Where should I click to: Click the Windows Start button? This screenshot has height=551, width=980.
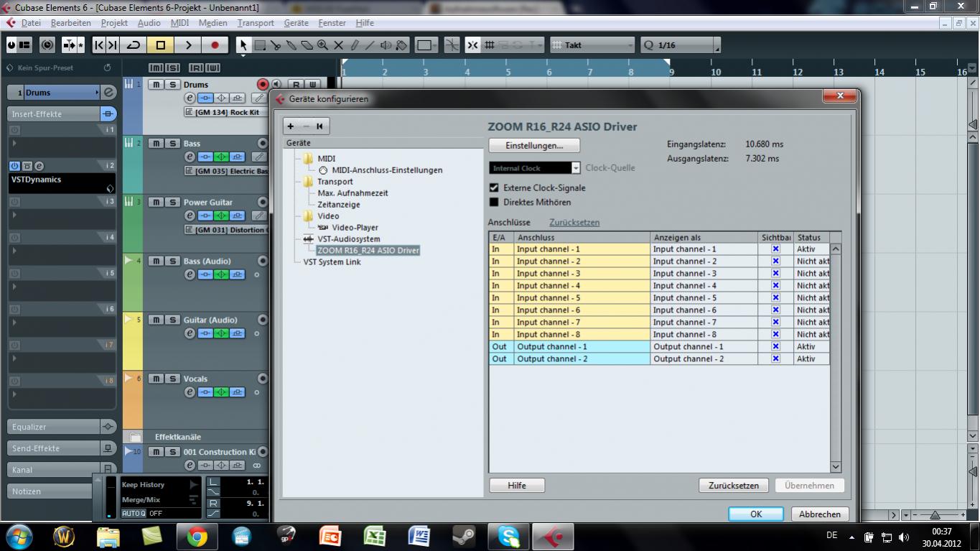point(19,537)
